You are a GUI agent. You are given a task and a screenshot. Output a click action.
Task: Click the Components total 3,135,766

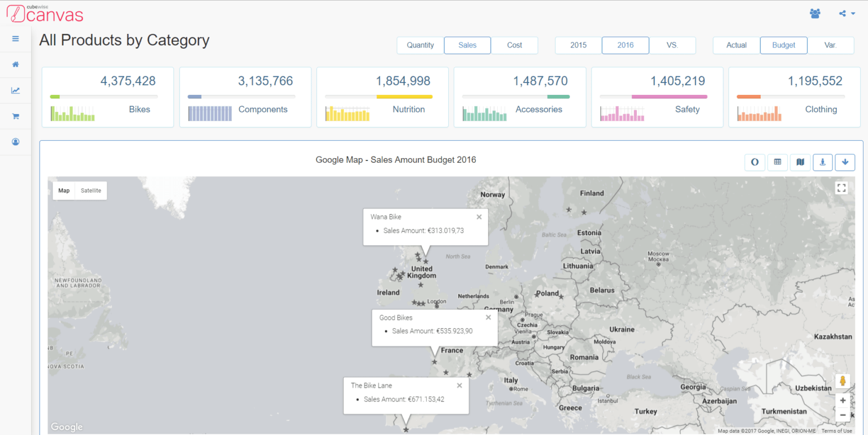[266, 81]
